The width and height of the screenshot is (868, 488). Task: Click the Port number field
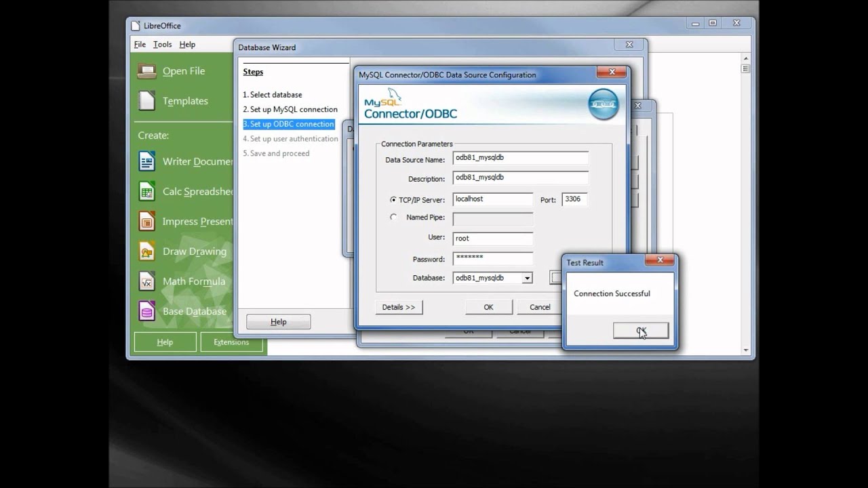click(x=574, y=200)
